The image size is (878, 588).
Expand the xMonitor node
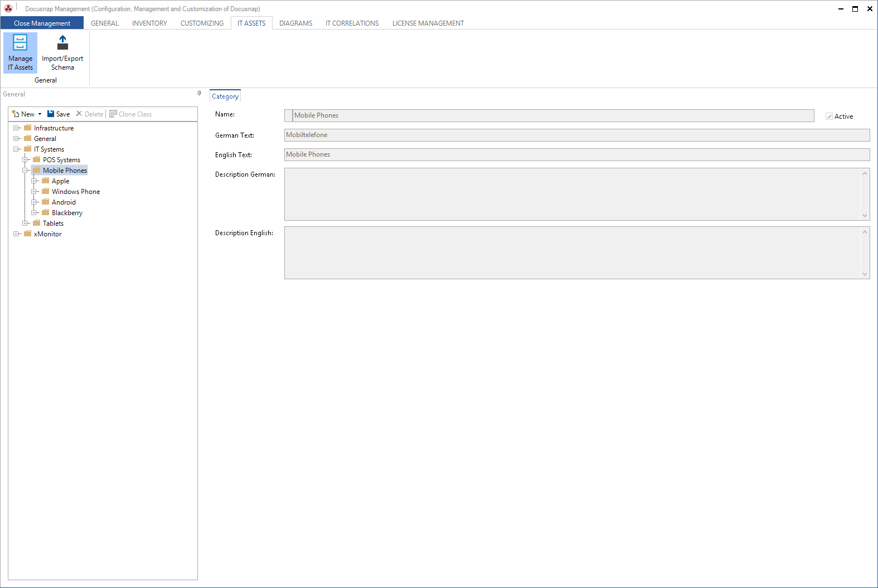point(16,234)
